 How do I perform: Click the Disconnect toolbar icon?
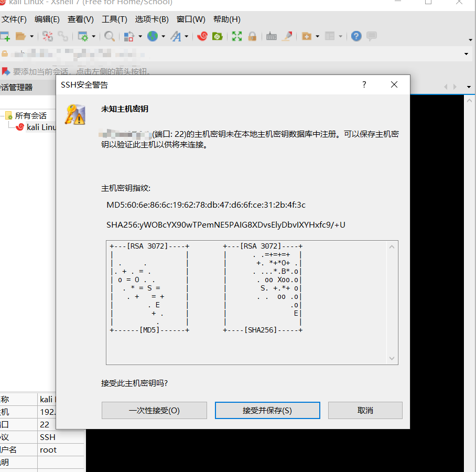tap(47, 36)
